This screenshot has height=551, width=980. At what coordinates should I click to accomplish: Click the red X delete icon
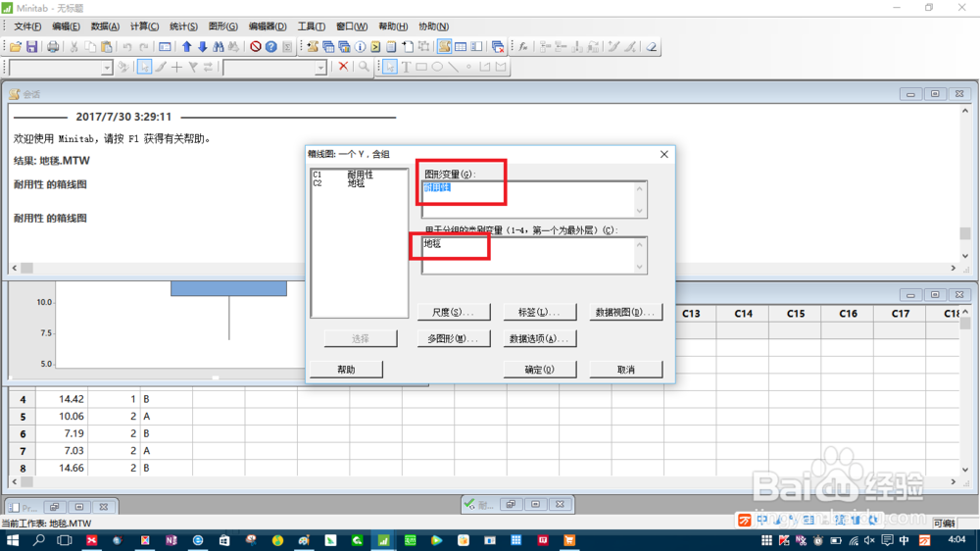[343, 67]
